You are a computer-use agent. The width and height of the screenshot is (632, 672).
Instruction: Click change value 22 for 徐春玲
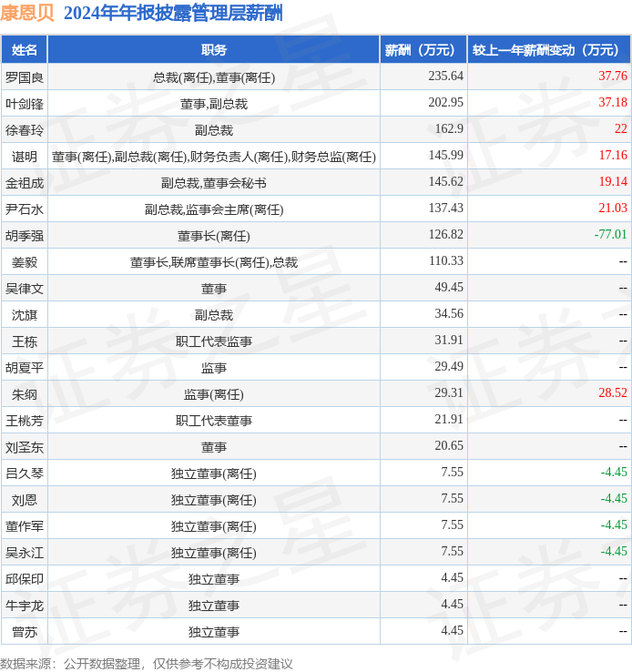pos(621,128)
